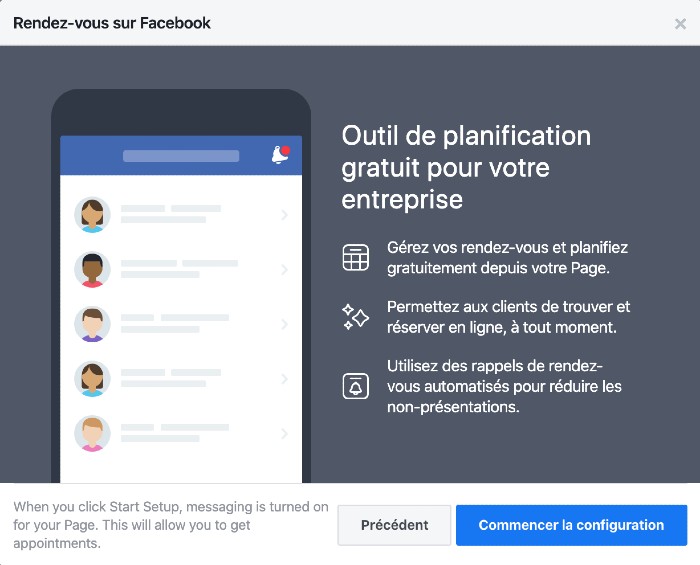Expand the first contact row chevron
The height and width of the screenshot is (565, 700).
(284, 214)
